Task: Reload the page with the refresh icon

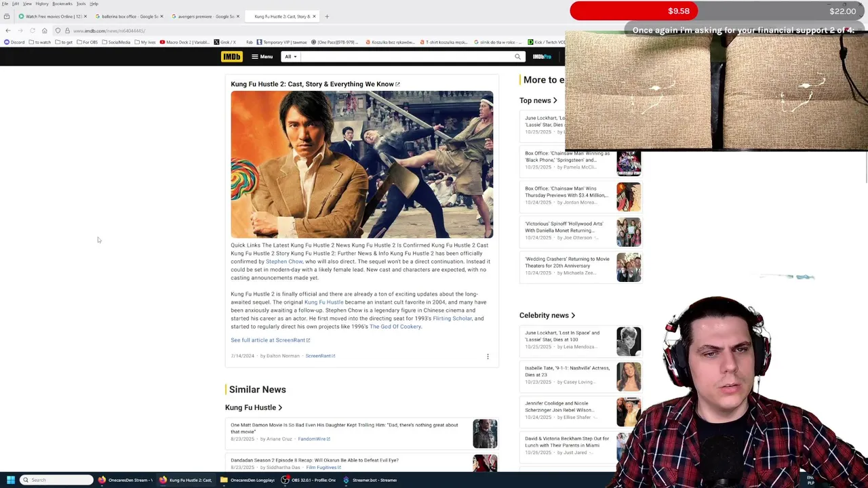Action: coord(32,30)
